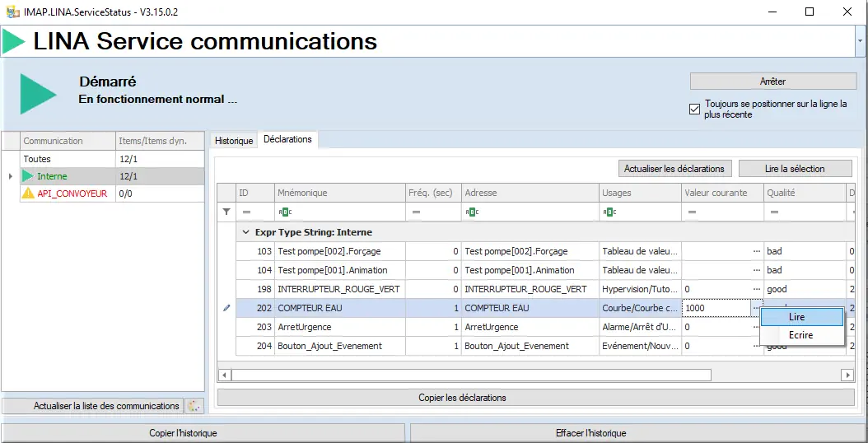Collapse the Expr Type String: Interne group
This screenshot has width=868, height=443.
[245, 232]
